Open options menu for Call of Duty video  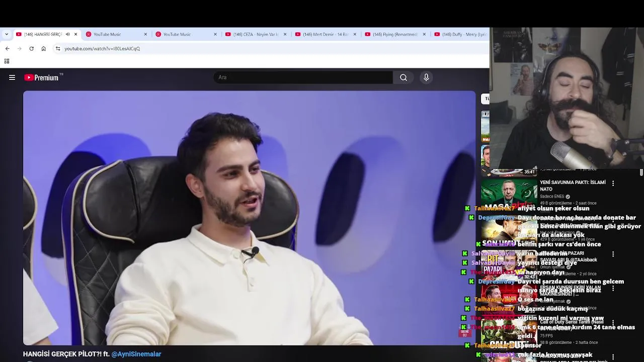point(613,323)
